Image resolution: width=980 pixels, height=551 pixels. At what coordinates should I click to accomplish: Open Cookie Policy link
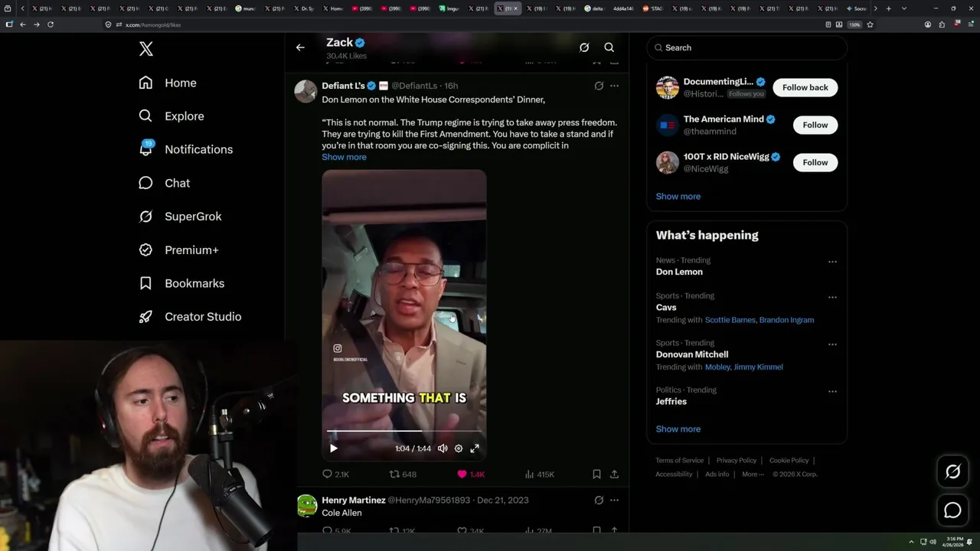(x=789, y=461)
